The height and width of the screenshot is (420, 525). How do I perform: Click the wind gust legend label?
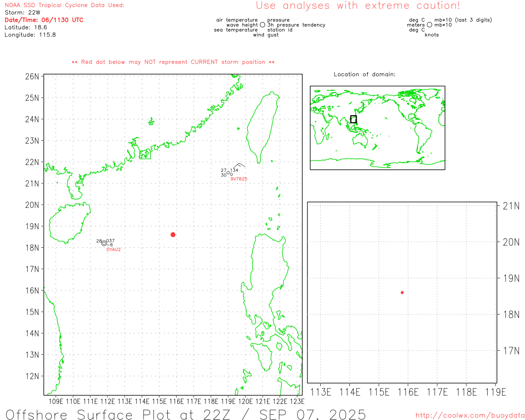266,35
